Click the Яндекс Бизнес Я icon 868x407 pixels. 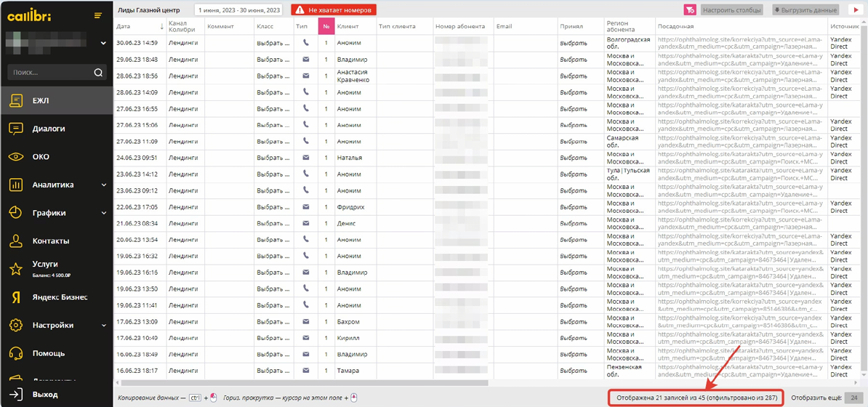coord(16,297)
